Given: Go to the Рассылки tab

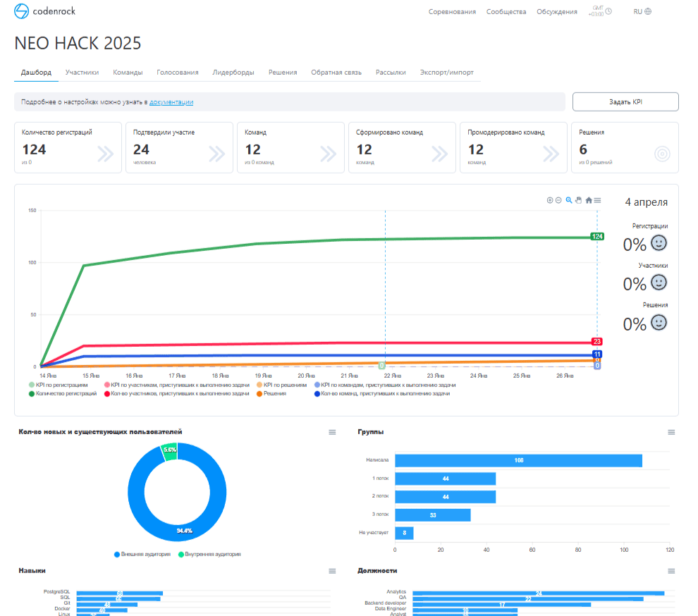Looking at the screenshot, I should point(391,72).
